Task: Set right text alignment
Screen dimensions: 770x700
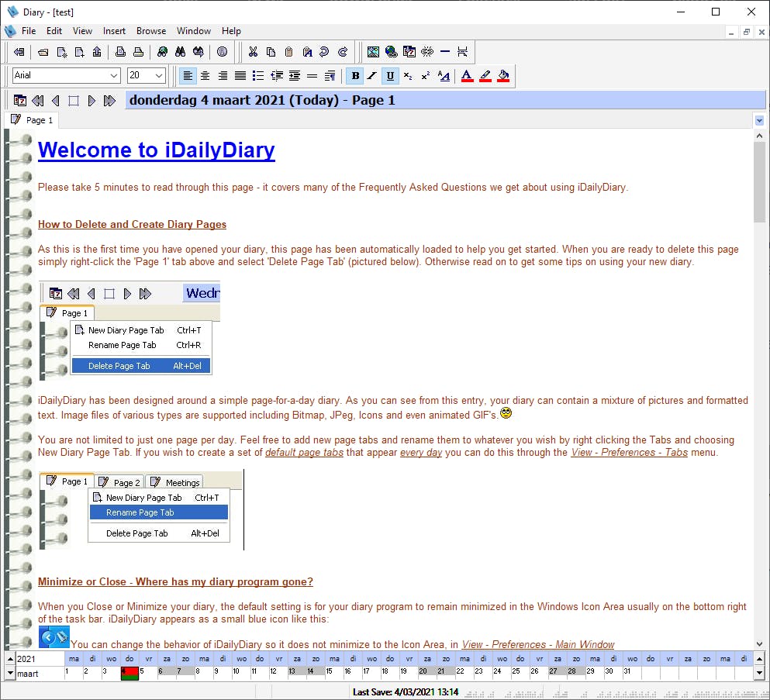Action: 223,76
